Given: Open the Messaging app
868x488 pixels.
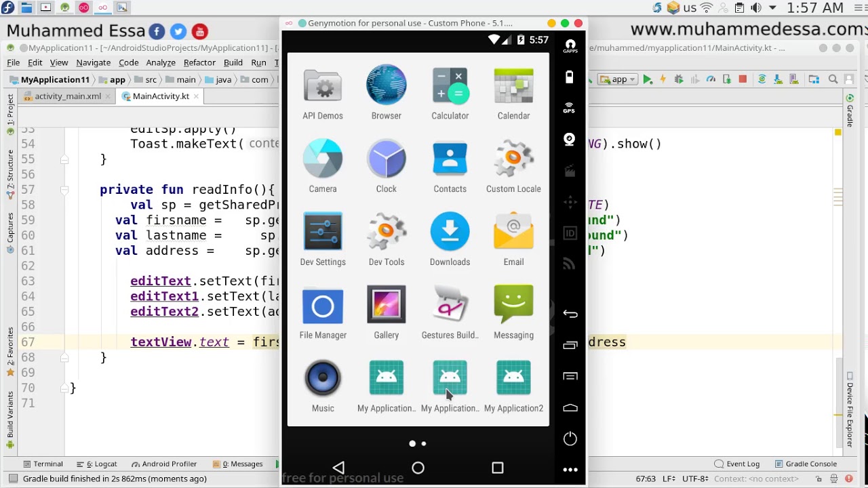Looking at the screenshot, I should click(x=513, y=313).
